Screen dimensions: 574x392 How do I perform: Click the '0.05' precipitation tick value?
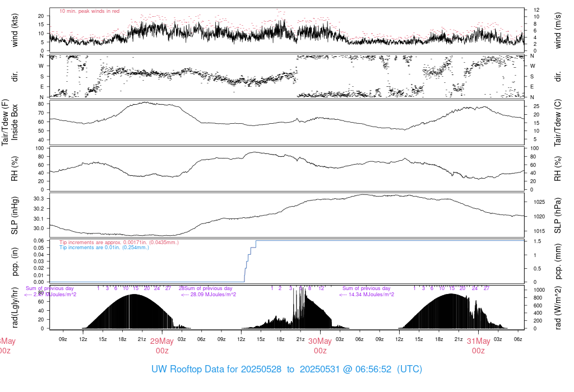(x=39, y=248)
